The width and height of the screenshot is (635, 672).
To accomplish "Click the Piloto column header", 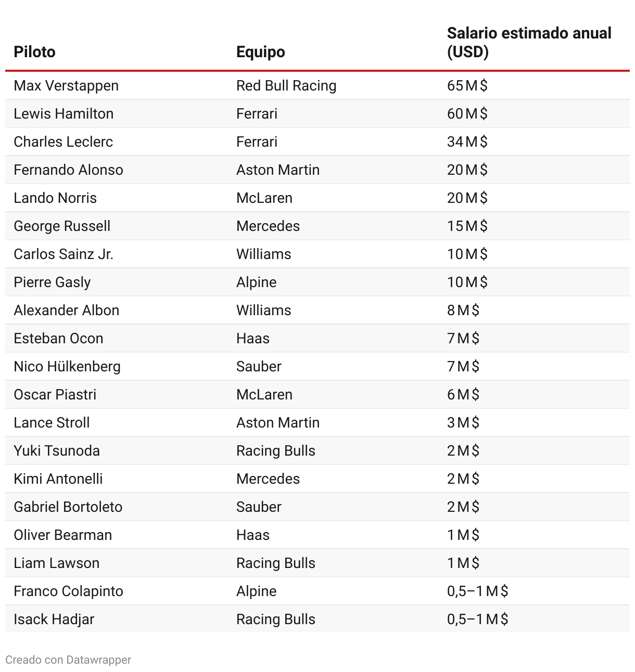I will pyautogui.click(x=34, y=52).
